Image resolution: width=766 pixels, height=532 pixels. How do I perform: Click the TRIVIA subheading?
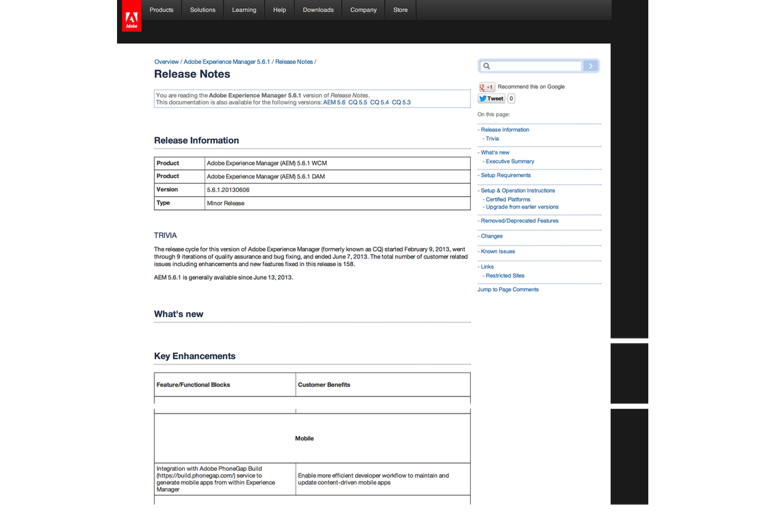(166, 235)
